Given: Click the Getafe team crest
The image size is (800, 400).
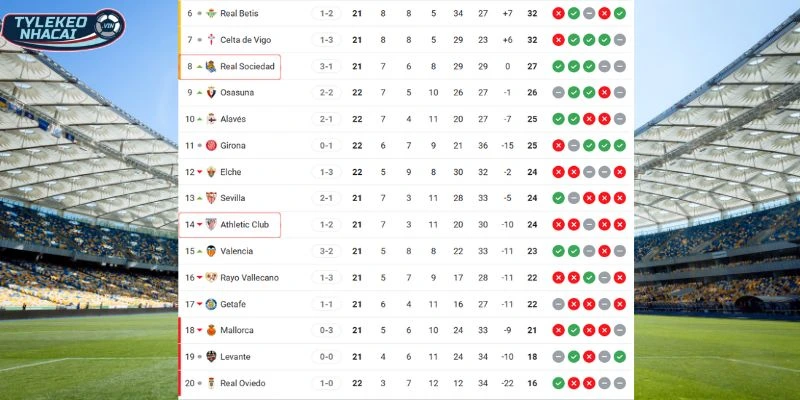Looking at the screenshot, I should pyautogui.click(x=211, y=304).
